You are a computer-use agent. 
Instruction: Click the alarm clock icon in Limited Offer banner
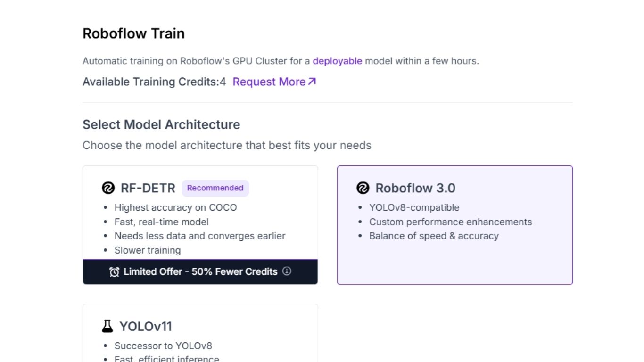coord(114,272)
